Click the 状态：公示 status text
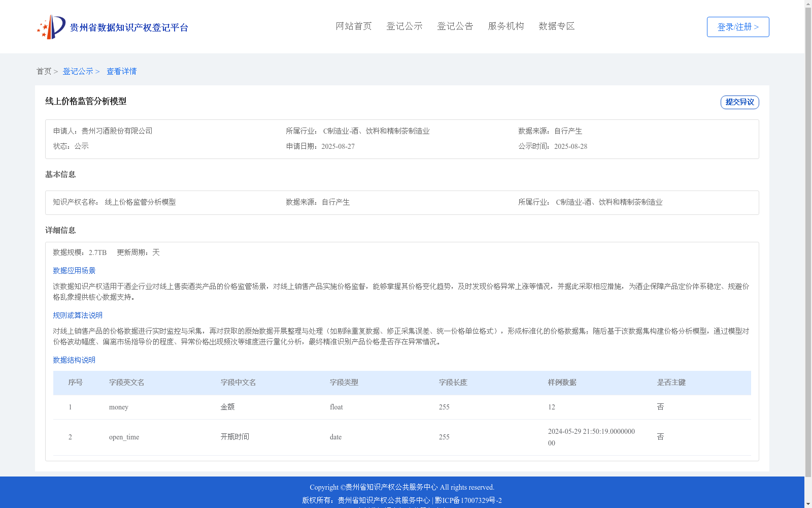 pyautogui.click(x=71, y=146)
